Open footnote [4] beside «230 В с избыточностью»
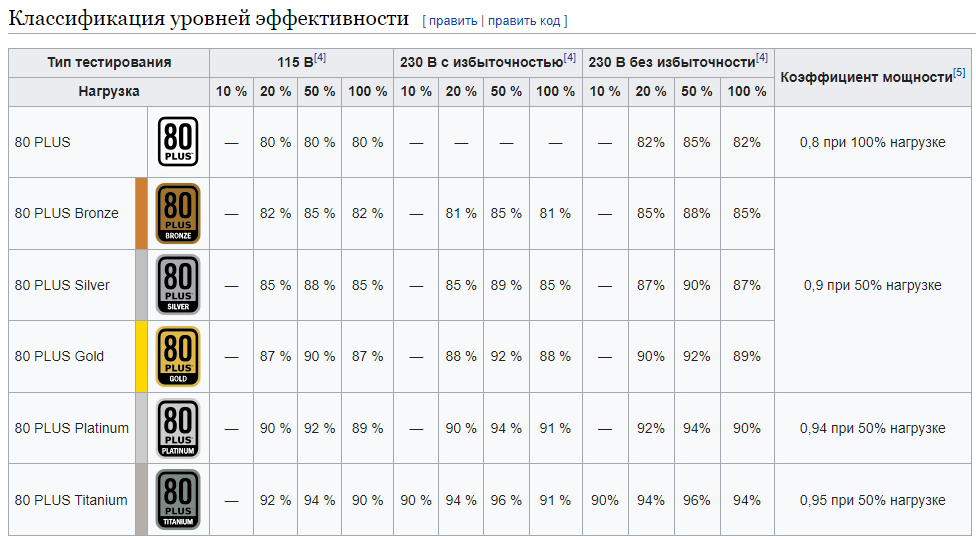This screenshot has width=976, height=540. coord(570,58)
